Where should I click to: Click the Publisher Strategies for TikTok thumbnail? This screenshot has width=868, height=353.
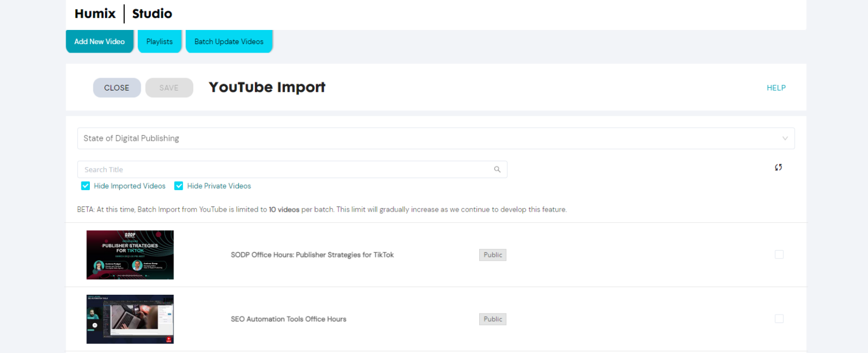click(130, 255)
